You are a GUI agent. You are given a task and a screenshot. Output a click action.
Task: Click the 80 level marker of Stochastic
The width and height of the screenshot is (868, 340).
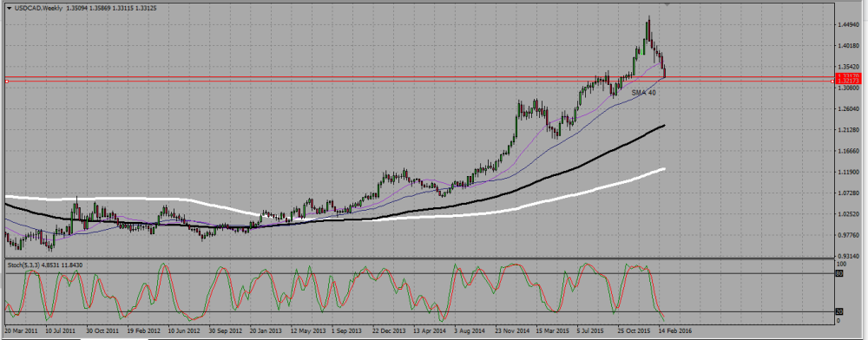coord(838,273)
